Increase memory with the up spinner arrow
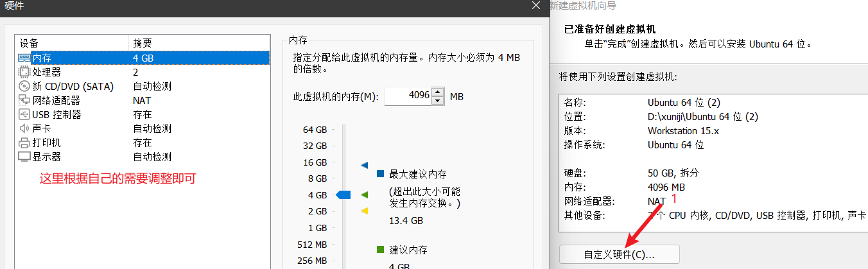The height and width of the screenshot is (269, 868). coord(438,92)
